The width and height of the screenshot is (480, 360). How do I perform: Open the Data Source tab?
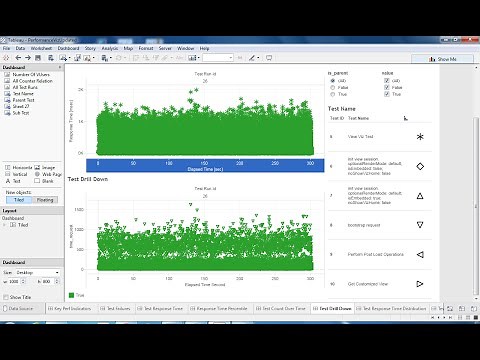point(18,308)
